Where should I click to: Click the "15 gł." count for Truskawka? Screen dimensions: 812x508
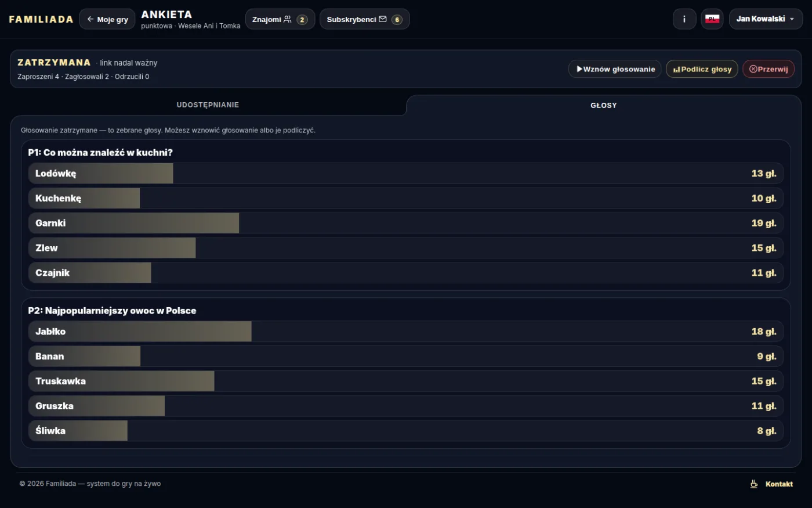click(x=764, y=381)
